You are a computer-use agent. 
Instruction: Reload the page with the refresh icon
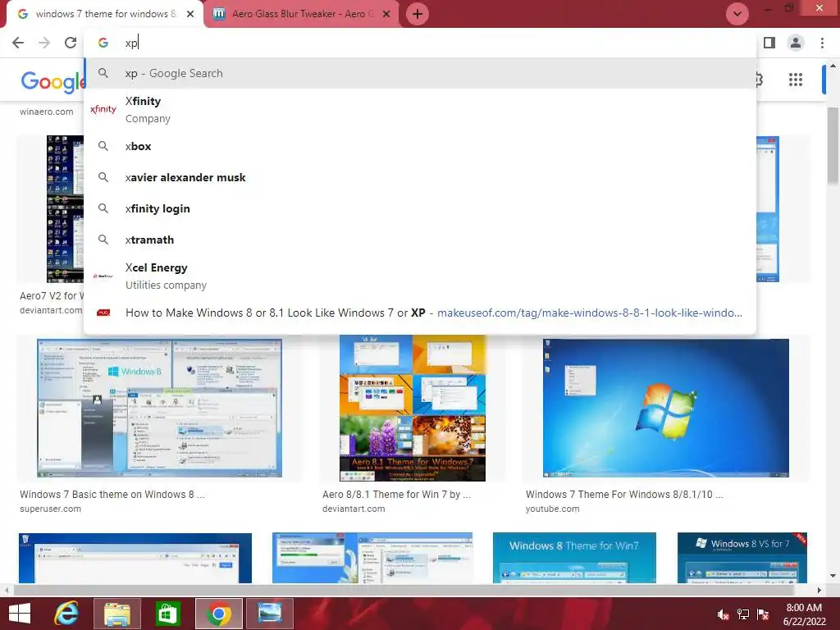pos(71,43)
